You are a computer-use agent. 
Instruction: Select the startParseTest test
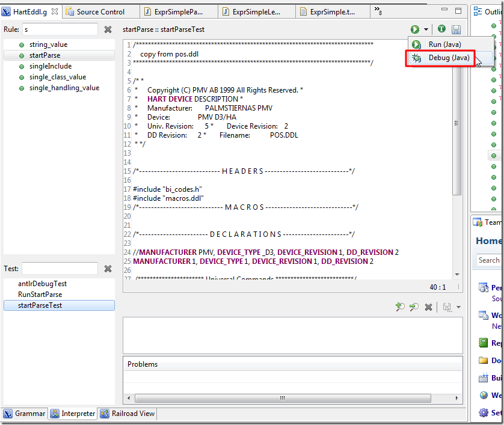point(59,305)
